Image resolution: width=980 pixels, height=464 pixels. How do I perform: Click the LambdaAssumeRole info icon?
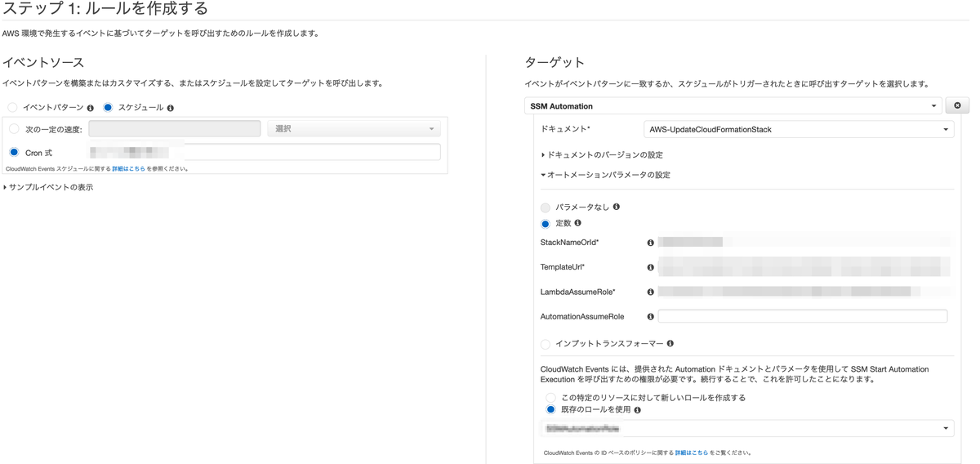pos(651,292)
